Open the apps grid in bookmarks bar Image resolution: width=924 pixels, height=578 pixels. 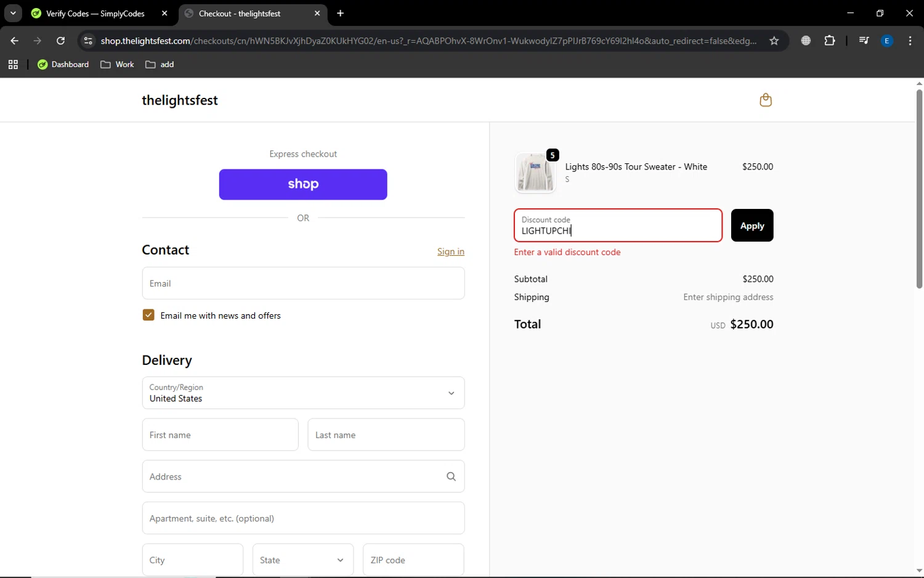[13, 64]
